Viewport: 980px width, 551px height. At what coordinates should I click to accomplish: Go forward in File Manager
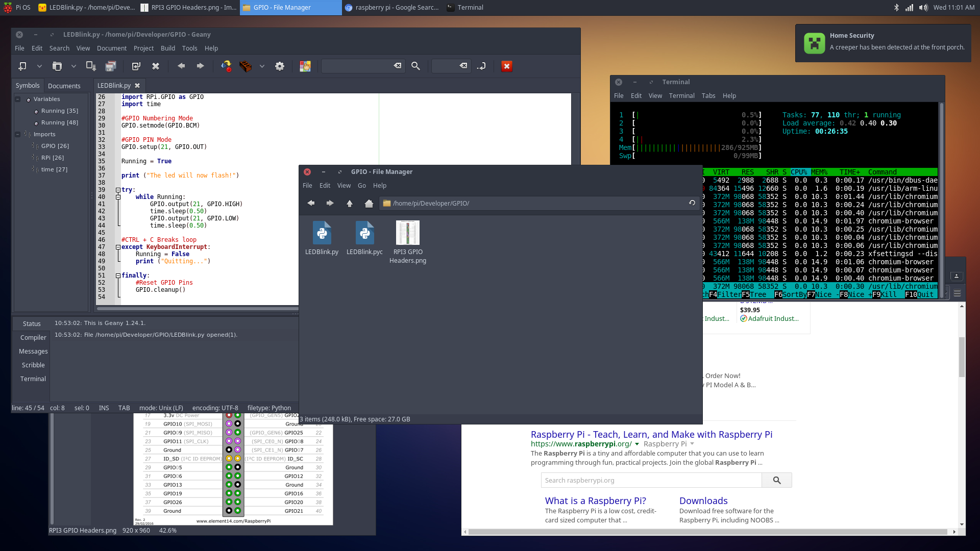tap(330, 203)
